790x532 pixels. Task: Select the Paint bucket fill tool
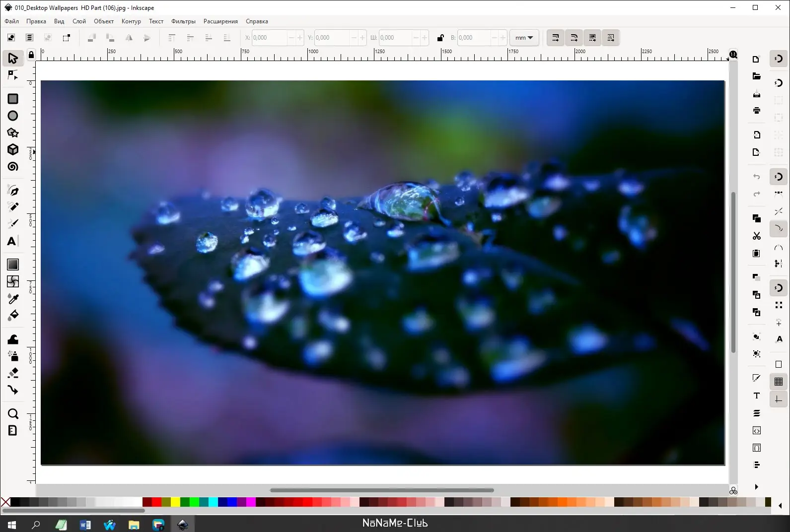(x=13, y=315)
